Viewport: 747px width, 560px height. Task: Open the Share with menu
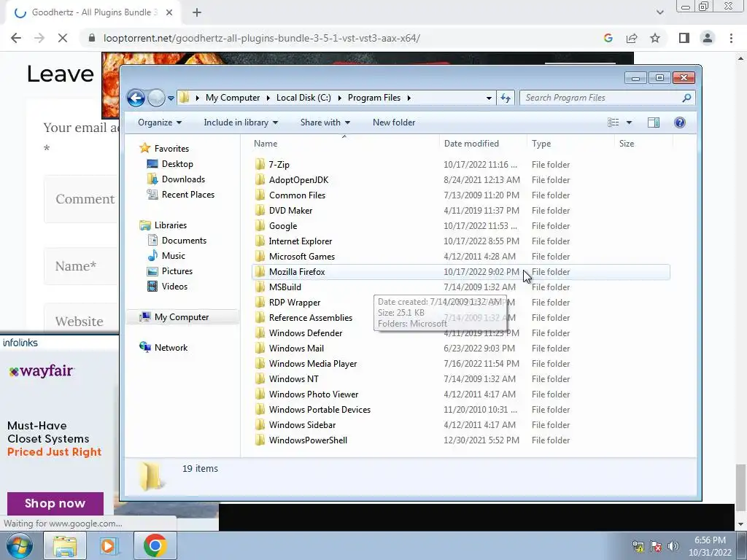(325, 122)
